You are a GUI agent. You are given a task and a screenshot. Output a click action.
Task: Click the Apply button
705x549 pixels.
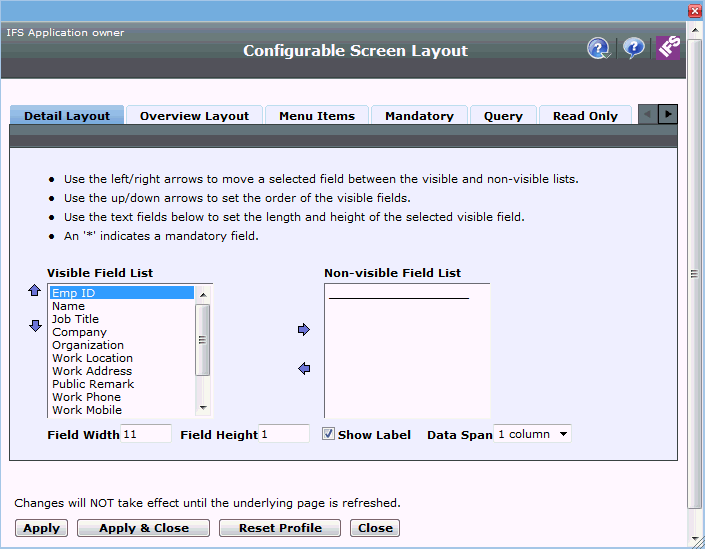[x=41, y=528]
